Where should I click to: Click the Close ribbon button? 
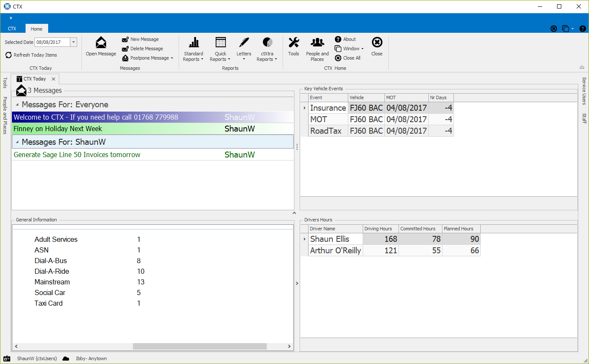(377, 46)
